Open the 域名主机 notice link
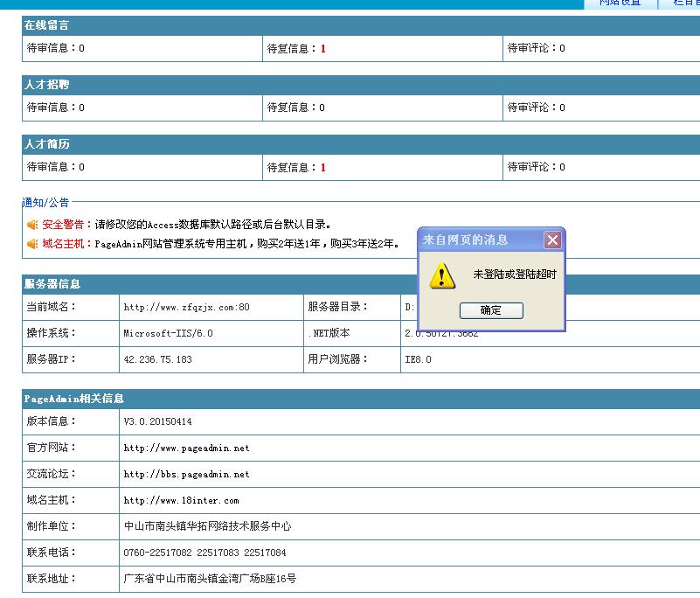Screen dimensions: 700x598 tap(67, 244)
